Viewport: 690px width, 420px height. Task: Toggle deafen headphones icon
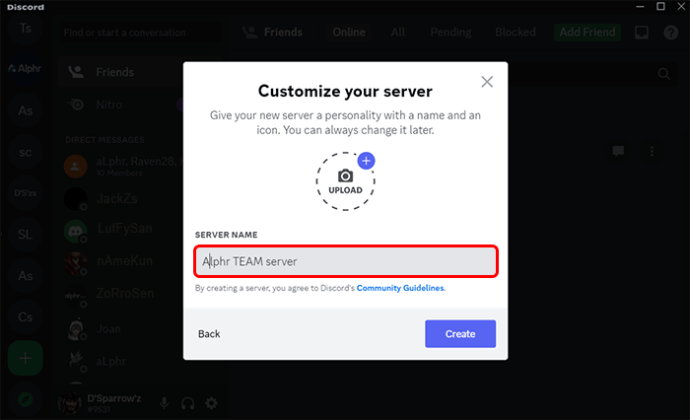(x=188, y=403)
